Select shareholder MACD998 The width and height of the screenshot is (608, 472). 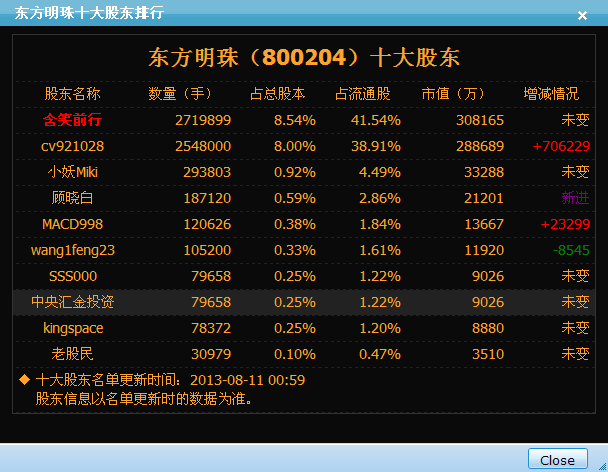point(73,224)
